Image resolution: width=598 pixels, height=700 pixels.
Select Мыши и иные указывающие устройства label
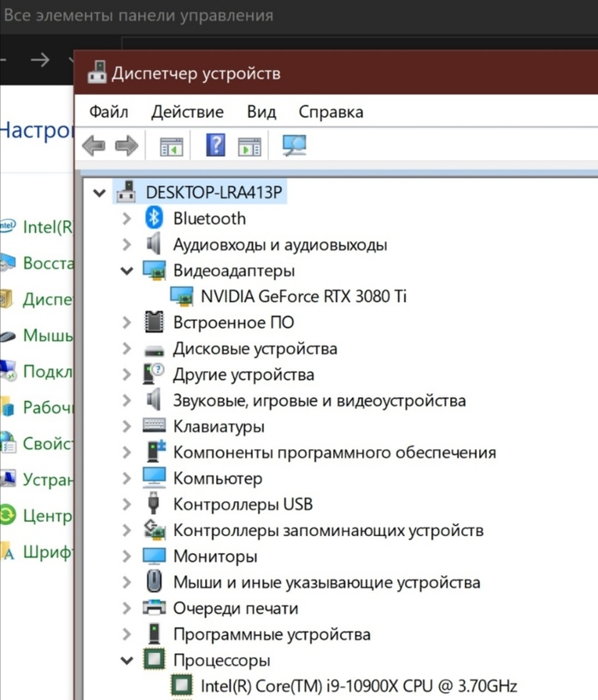(327, 582)
